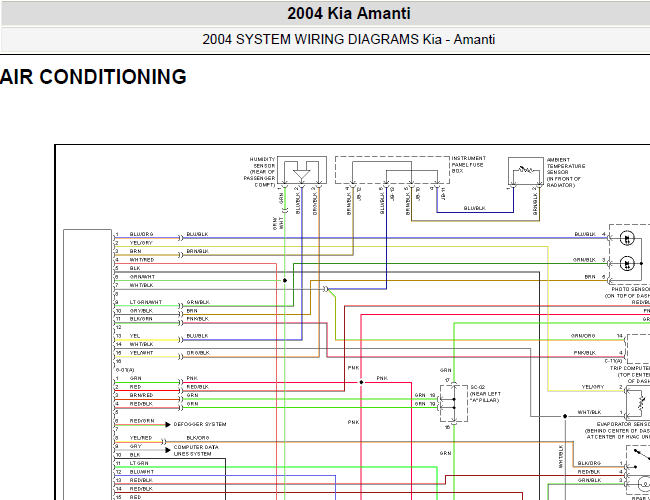Click the COMPUTER DATA LINES SYSTEM label
Screen dimensions: 650x500
click(x=196, y=451)
